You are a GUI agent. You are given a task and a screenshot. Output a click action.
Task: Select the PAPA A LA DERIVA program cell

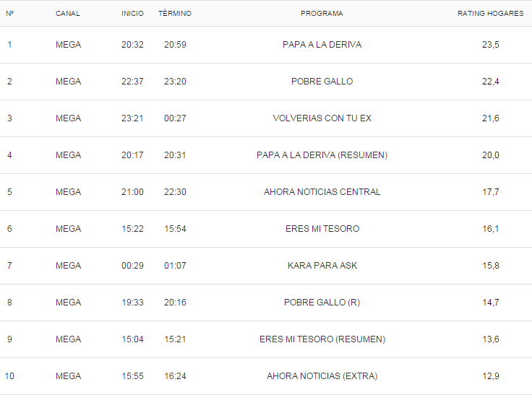pyautogui.click(x=322, y=45)
